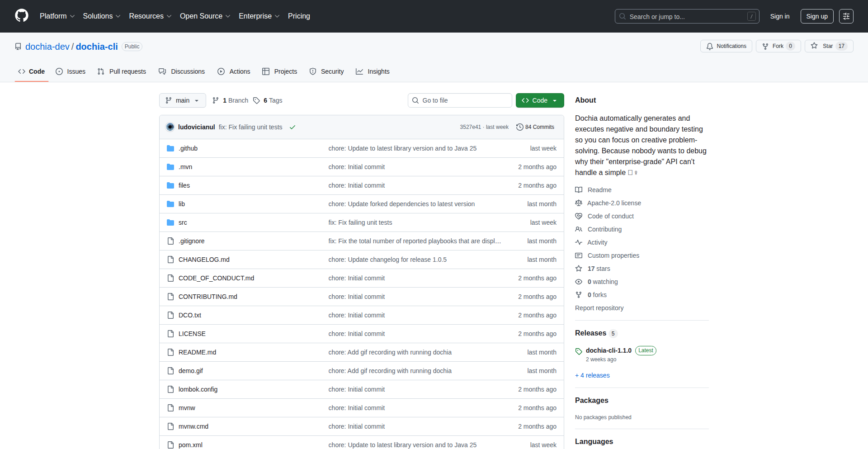868x449 pixels.
Task: Click ludovicianul's avatar image
Action: click(x=170, y=127)
